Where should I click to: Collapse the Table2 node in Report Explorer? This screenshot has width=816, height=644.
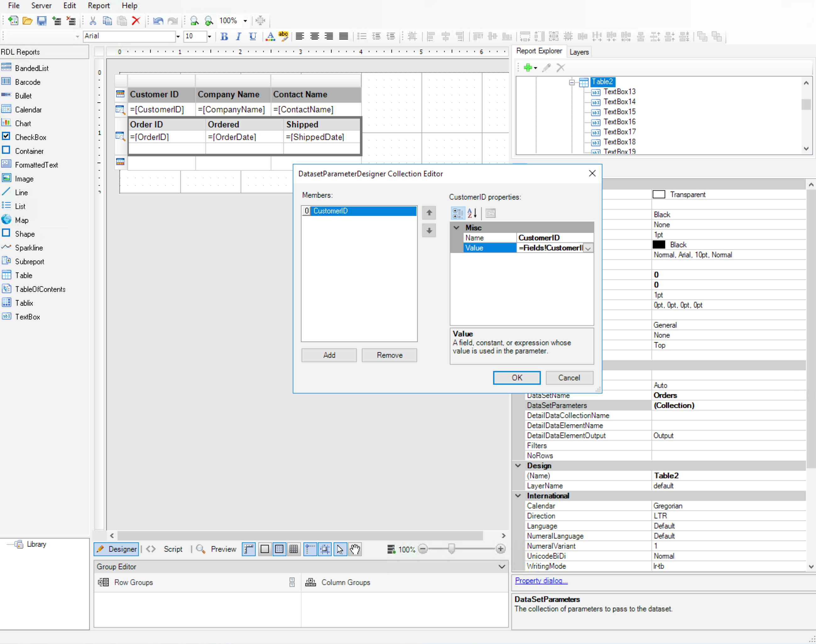tap(572, 82)
